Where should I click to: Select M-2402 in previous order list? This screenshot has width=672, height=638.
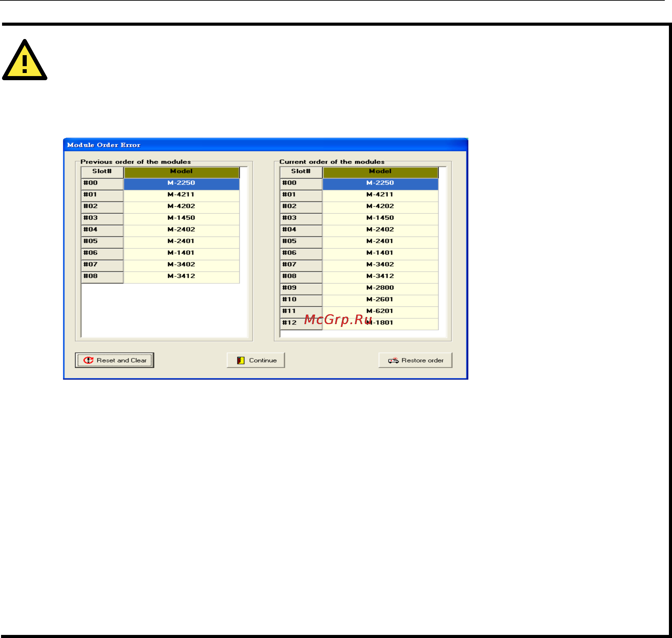point(181,231)
